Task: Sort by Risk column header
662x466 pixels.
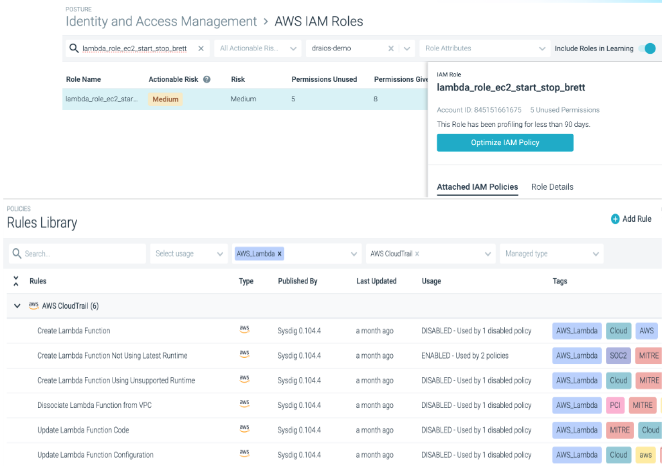Action: [x=238, y=79]
